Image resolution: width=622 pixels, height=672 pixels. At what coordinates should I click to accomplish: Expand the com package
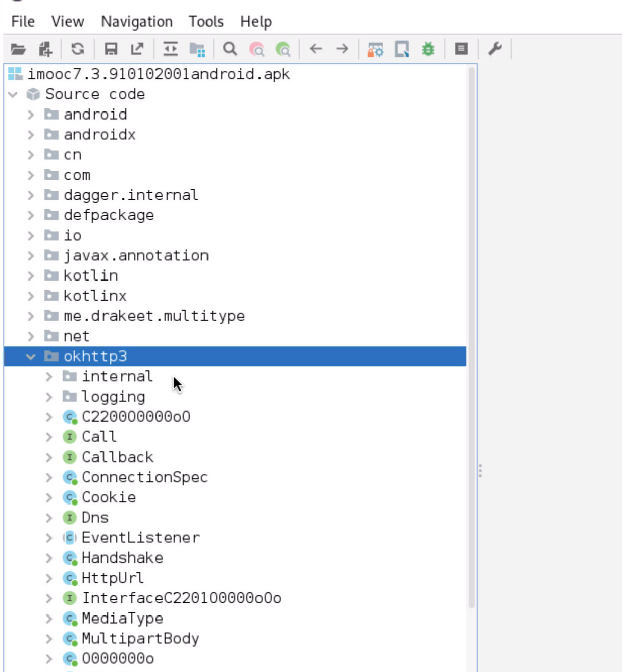pos(31,175)
